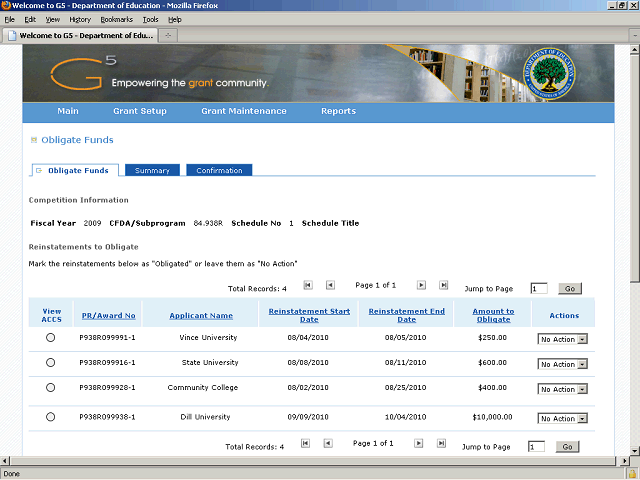Open the Grant Setup menu
The image size is (640, 480).
click(x=140, y=111)
